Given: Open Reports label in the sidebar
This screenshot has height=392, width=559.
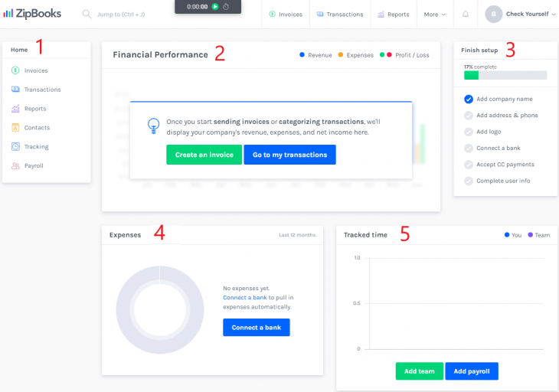Looking at the screenshot, I should point(35,109).
